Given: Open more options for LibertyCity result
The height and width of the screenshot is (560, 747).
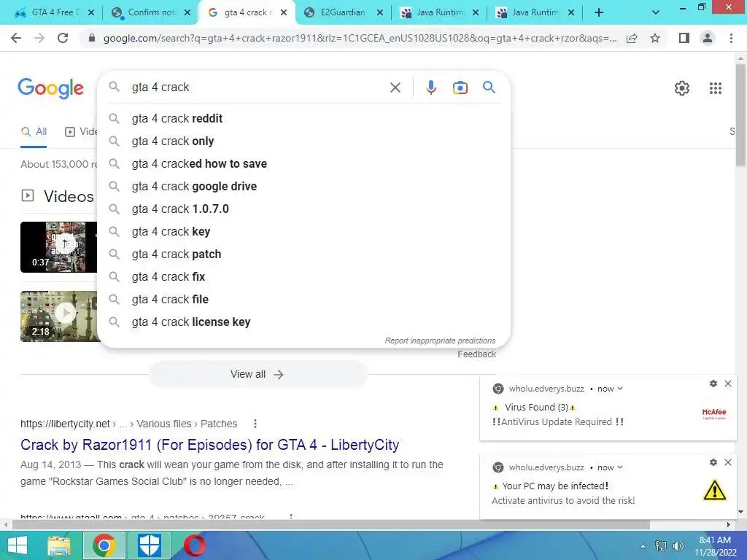Looking at the screenshot, I should pyautogui.click(x=255, y=424).
